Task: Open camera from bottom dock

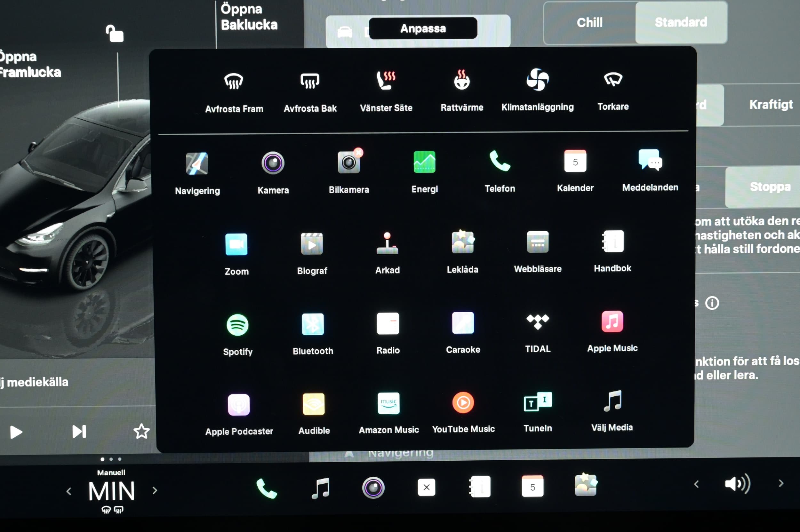Action: click(373, 488)
